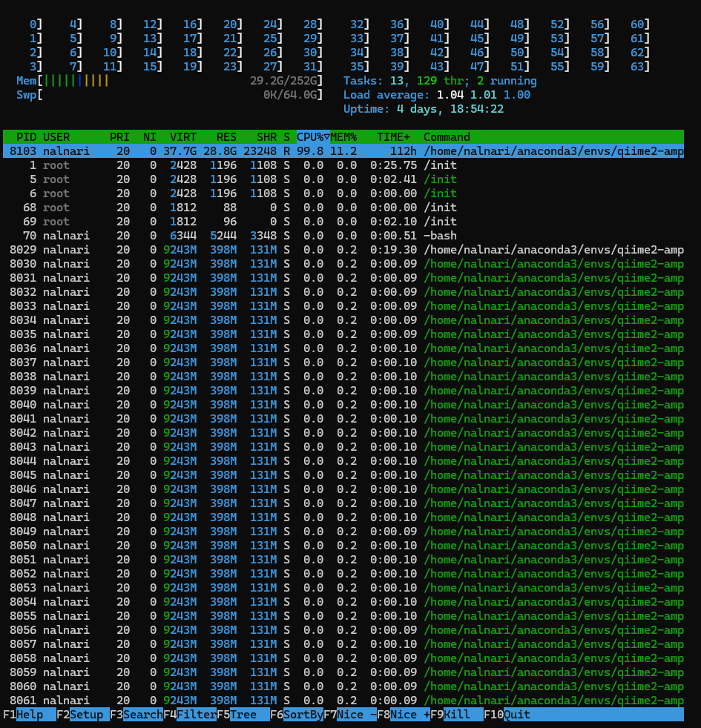Open F6 SortBy selection
This screenshot has width=701, height=728.
(x=295, y=715)
